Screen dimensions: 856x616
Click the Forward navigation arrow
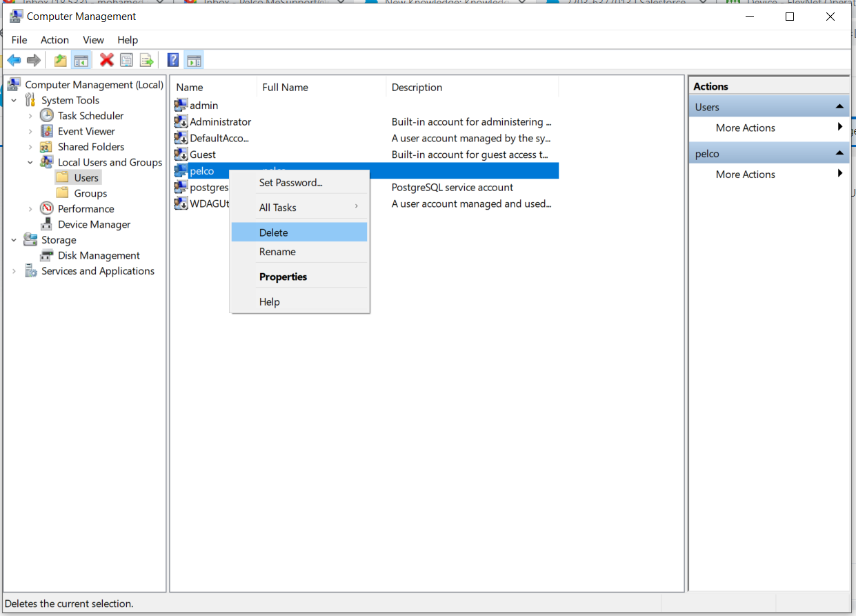click(x=34, y=60)
